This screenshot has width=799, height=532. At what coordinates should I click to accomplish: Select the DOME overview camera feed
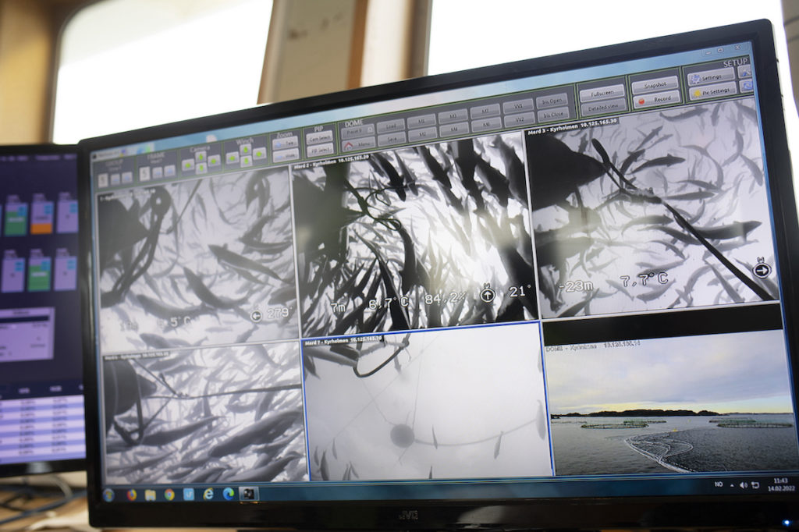[669, 403]
